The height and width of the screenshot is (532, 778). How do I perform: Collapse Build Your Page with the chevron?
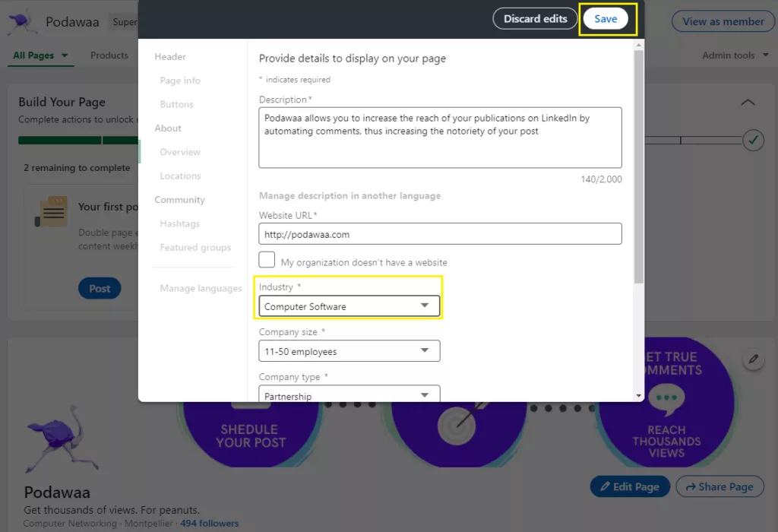(748, 103)
